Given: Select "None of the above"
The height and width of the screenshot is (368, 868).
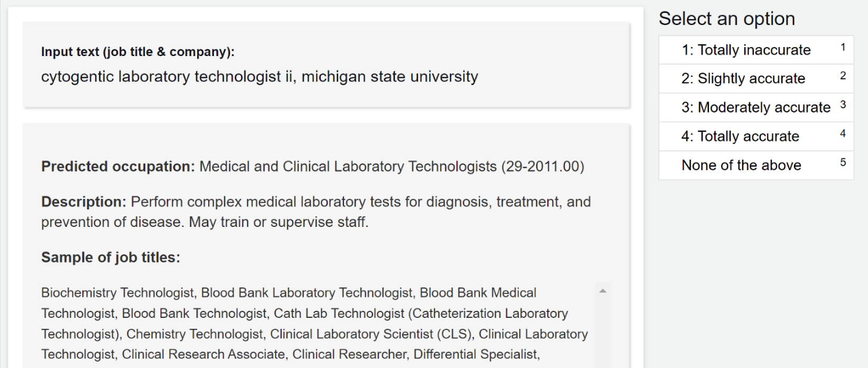Looking at the screenshot, I should 741,165.
